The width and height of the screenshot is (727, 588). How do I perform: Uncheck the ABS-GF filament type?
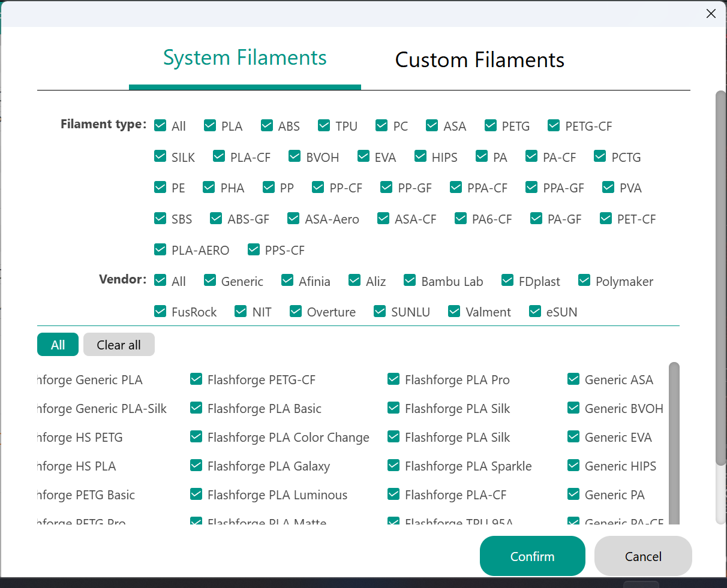click(216, 218)
